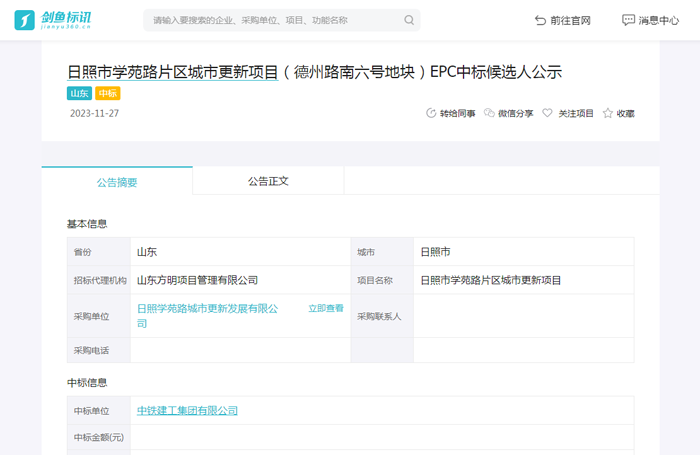
Task: Click the 微信分享 WeChat icon
Action: coord(489,113)
